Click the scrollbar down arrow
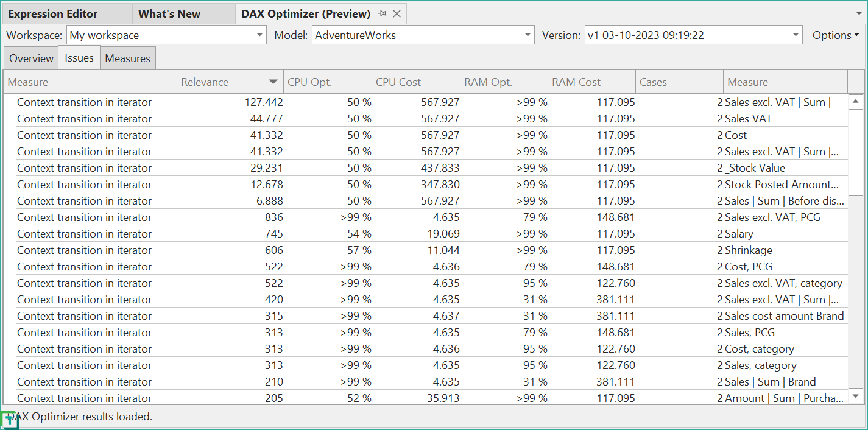The width and height of the screenshot is (868, 430). tap(855, 396)
